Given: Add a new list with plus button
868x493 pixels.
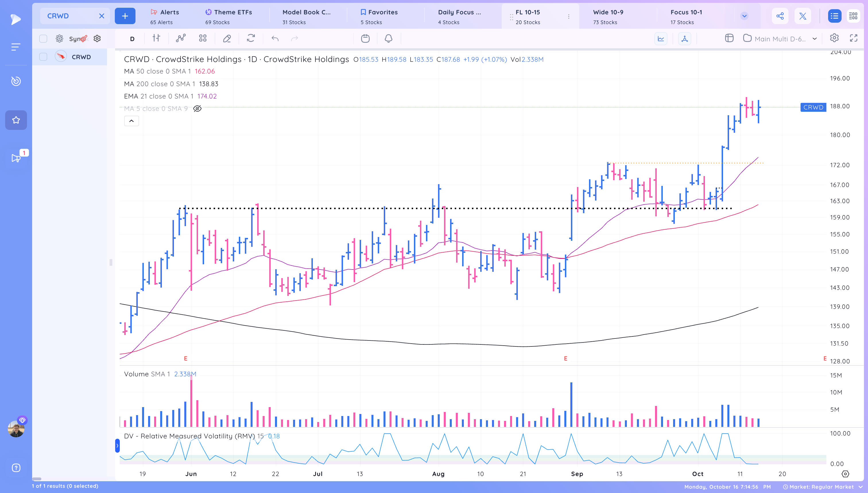Looking at the screenshot, I should (x=125, y=16).
